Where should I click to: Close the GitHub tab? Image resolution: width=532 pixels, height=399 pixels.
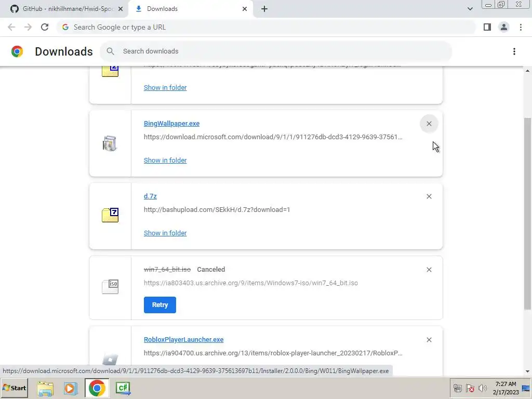click(121, 9)
